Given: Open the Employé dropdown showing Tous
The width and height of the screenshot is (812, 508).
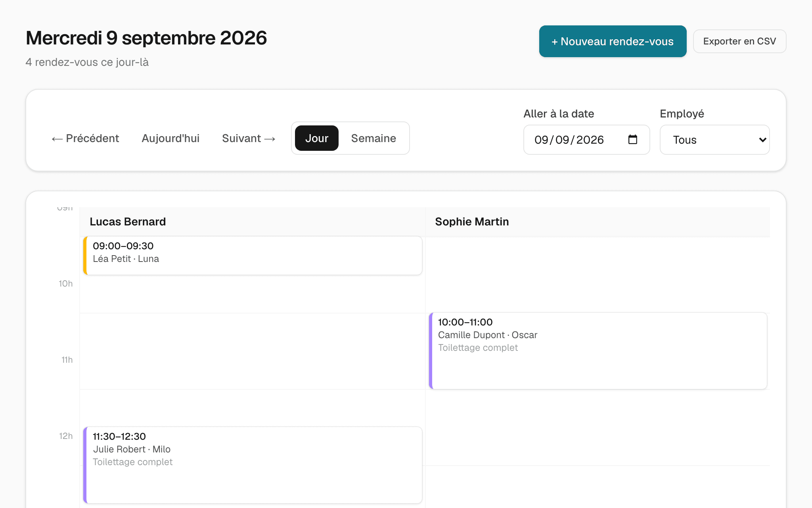Looking at the screenshot, I should (x=714, y=140).
